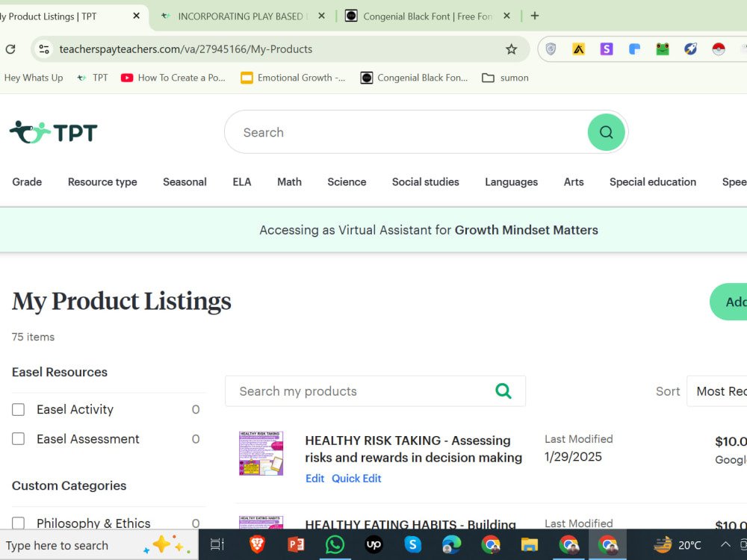Open the 20°C weather widget
Viewport: 747px width, 560px height.
[x=677, y=545]
